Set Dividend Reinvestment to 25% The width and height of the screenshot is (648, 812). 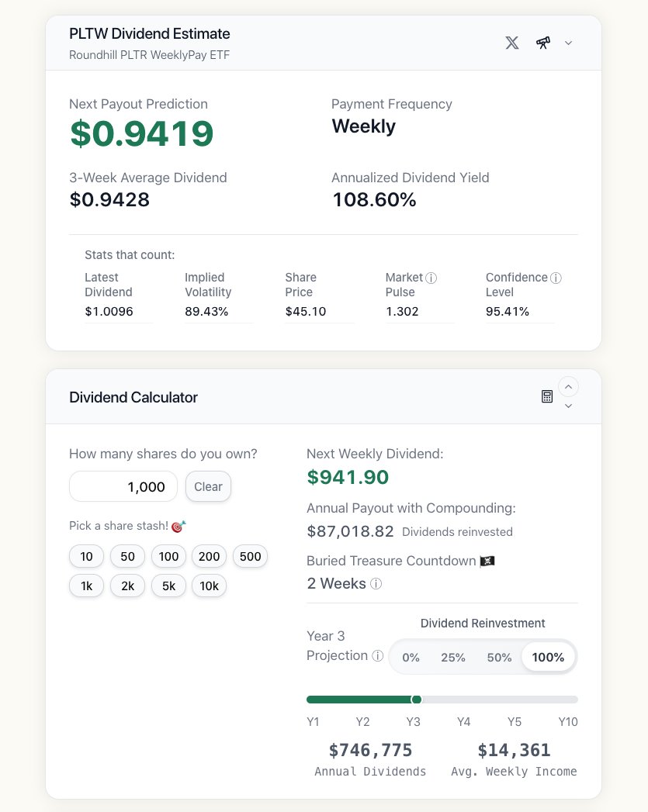point(452,657)
